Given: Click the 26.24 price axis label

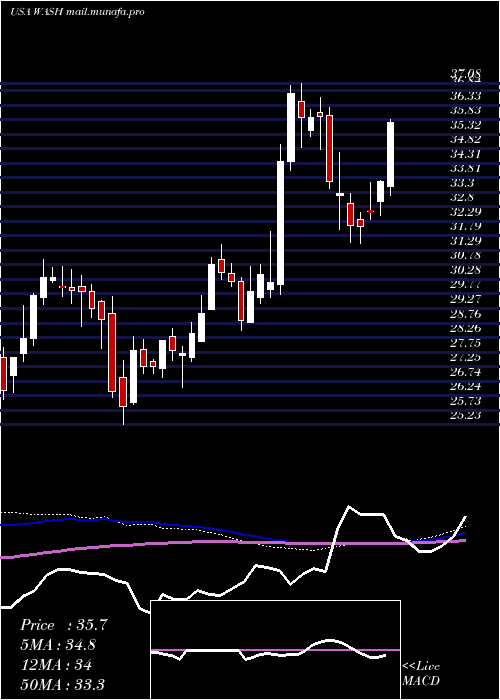Looking at the screenshot, I should click(466, 387).
